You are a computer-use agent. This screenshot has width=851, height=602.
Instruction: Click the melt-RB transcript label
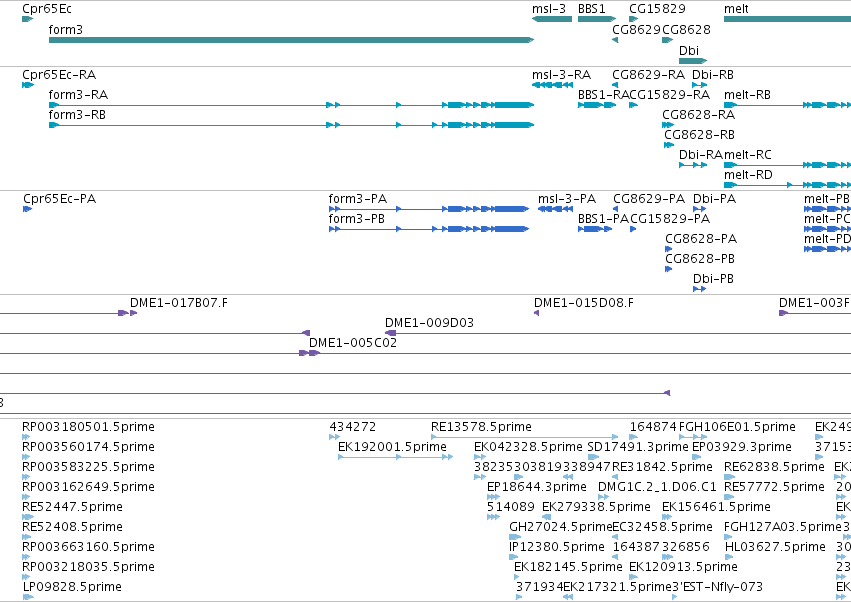coord(747,94)
